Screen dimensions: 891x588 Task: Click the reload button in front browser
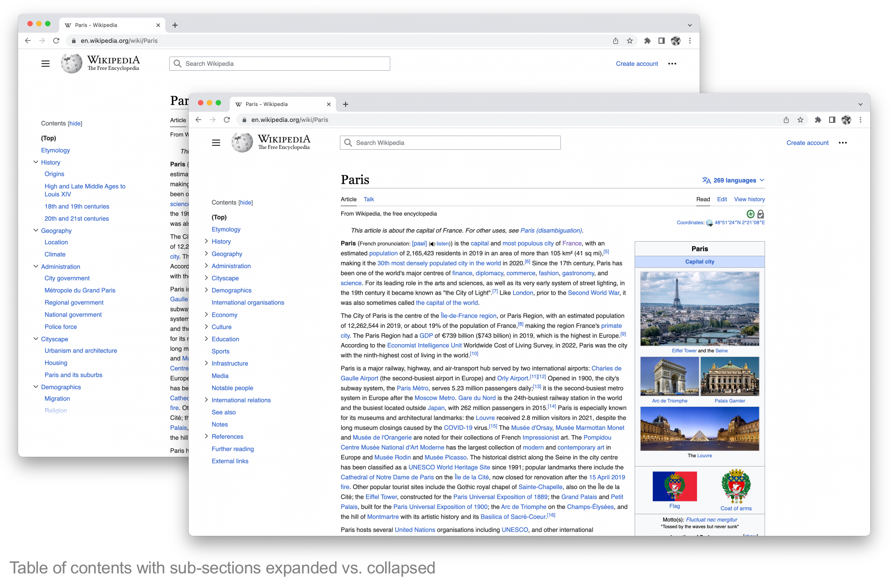pos(227,120)
